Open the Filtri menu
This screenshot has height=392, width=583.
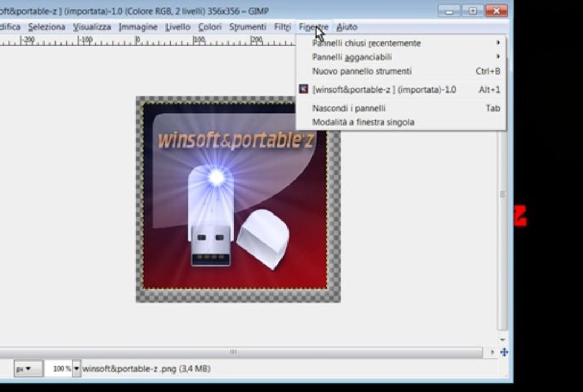tap(283, 27)
